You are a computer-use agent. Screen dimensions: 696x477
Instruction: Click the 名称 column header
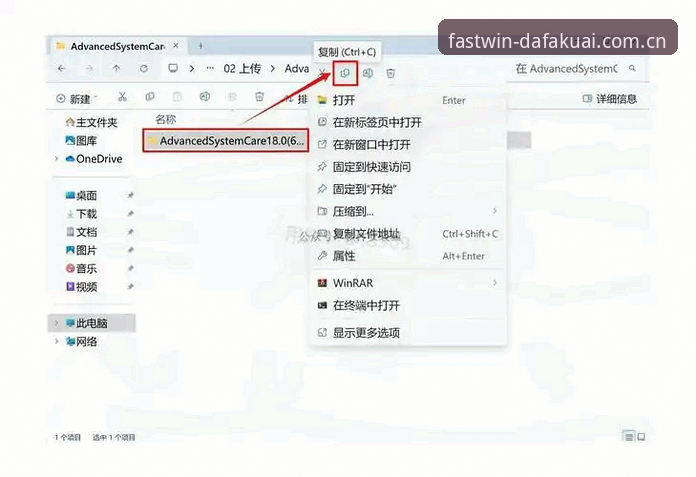(x=166, y=119)
